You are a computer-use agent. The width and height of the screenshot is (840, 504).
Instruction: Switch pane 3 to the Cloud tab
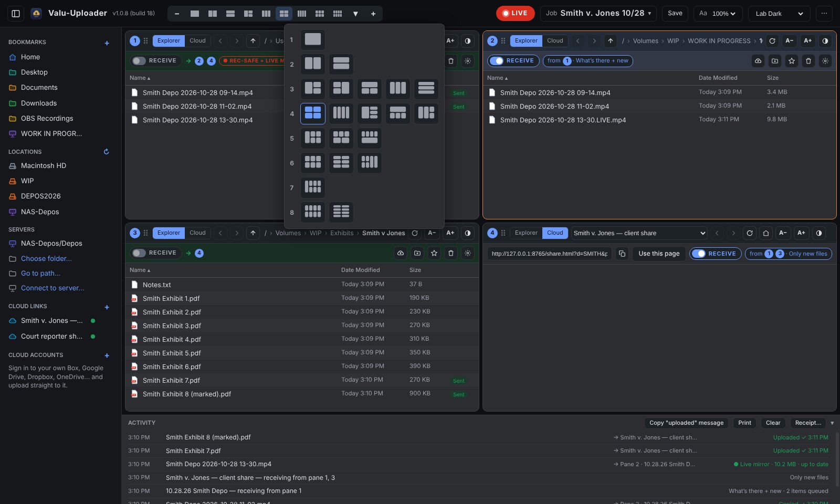[x=197, y=233]
